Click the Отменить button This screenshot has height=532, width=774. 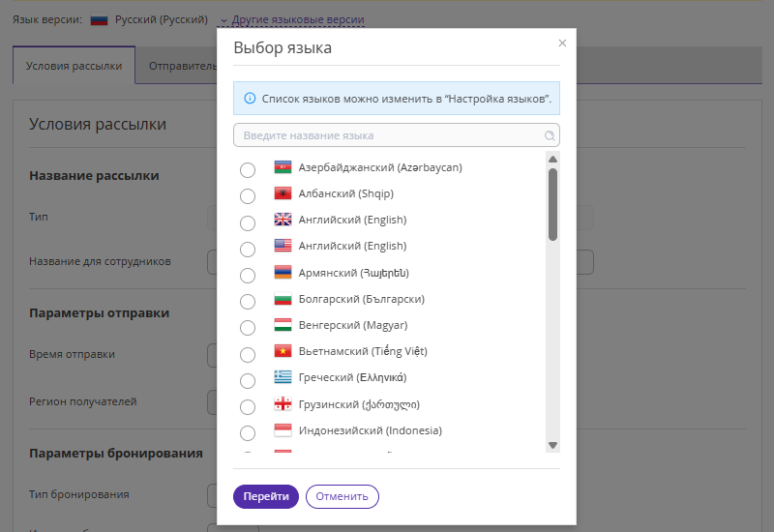342,496
